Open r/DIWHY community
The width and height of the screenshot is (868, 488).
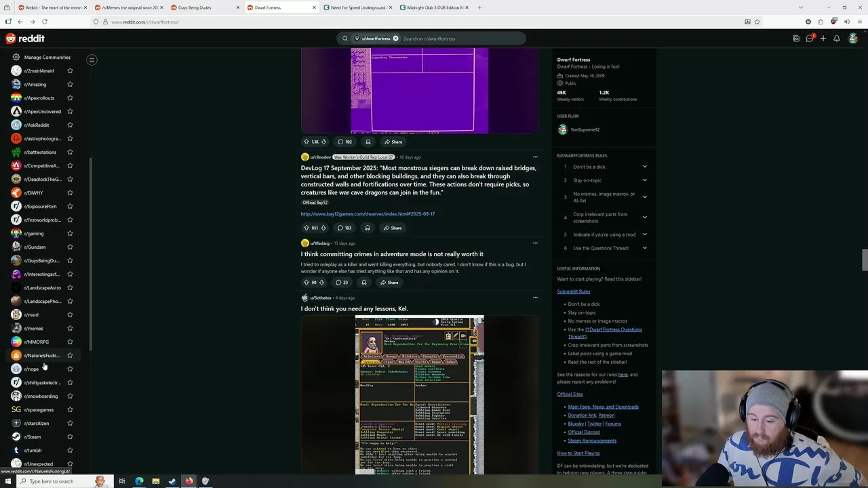(33, 192)
